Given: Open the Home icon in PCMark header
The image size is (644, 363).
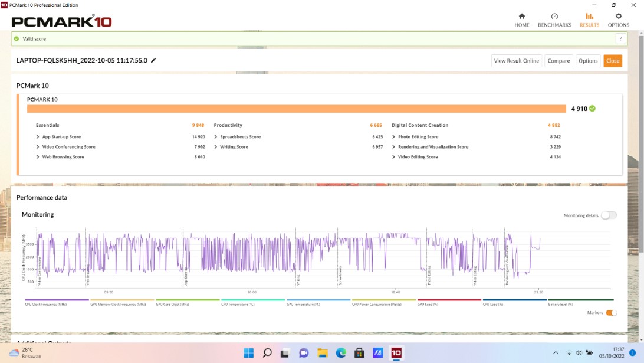Looking at the screenshot, I should click(521, 17).
